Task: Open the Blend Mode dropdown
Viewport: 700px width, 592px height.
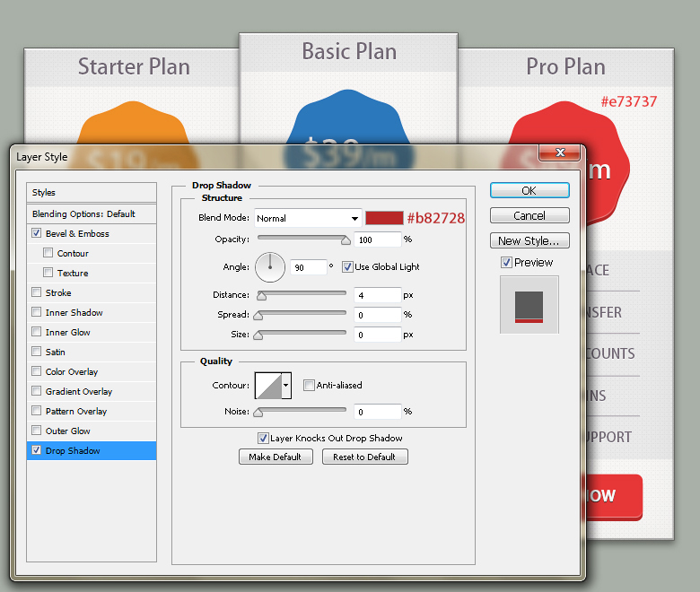Action: coord(308,218)
